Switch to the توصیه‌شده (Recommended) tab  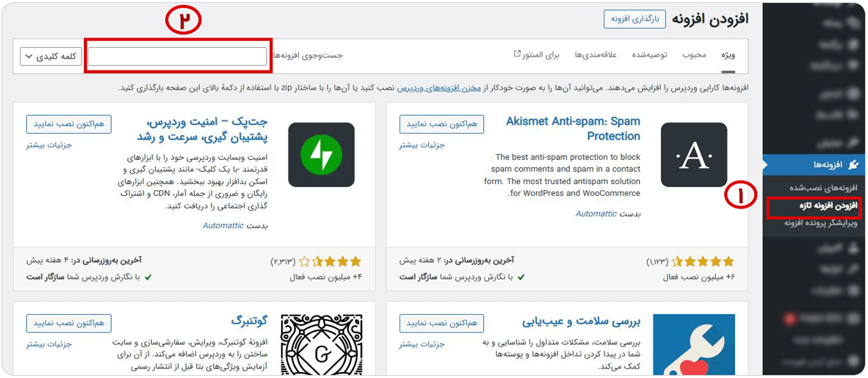click(649, 55)
